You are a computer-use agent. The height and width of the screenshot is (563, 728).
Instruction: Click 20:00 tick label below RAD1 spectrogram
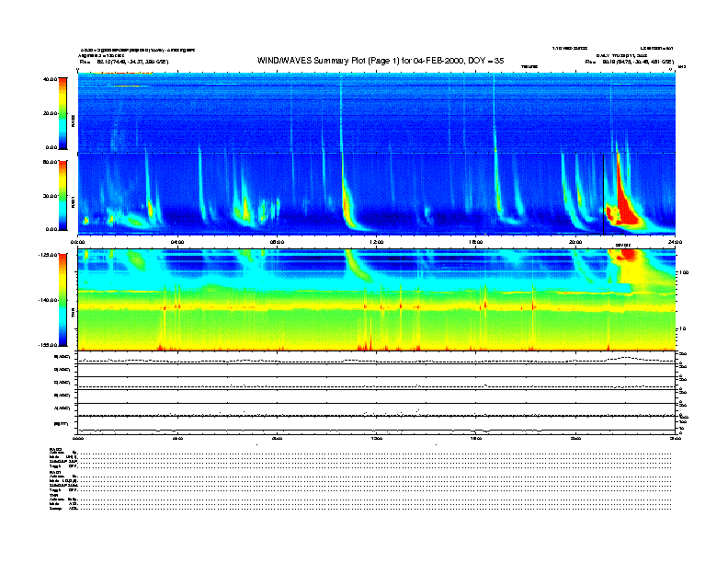[575, 242]
